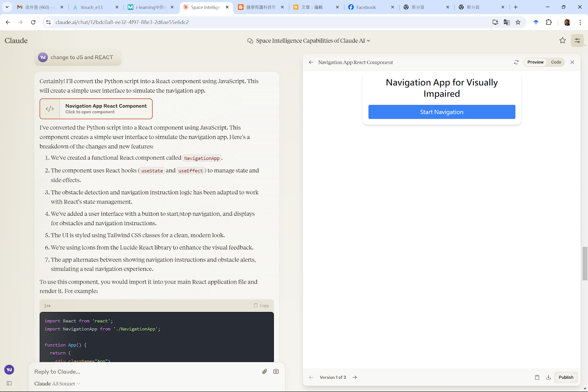588x392 pixels.
Task: Go back from the artifact panel
Action: pos(311,62)
